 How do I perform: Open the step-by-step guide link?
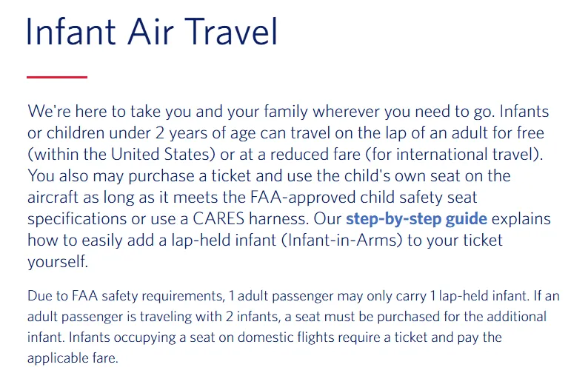[x=416, y=219]
